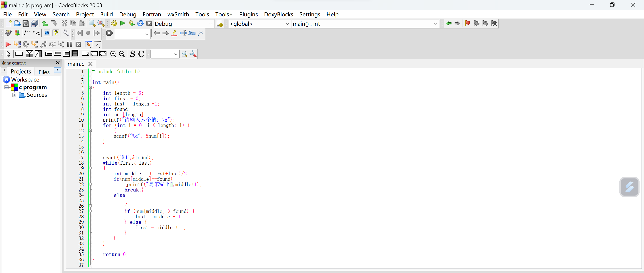This screenshot has width=644, height=273.
Task: Toggle comments with the C icon
Action: click(141, 54)
